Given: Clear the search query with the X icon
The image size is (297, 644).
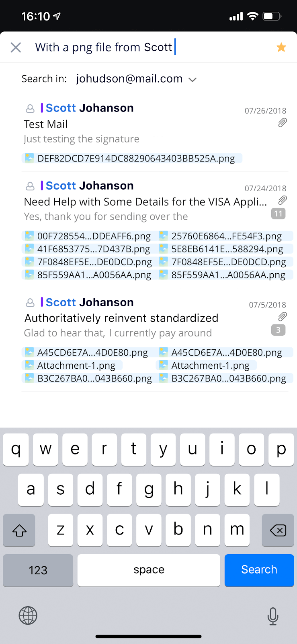Looking at the screenshot, I should pos(15,47).
